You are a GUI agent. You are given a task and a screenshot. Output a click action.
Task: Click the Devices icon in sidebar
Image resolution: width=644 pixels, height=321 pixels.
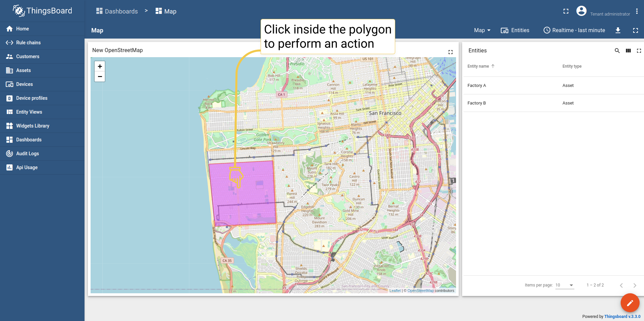9,84
